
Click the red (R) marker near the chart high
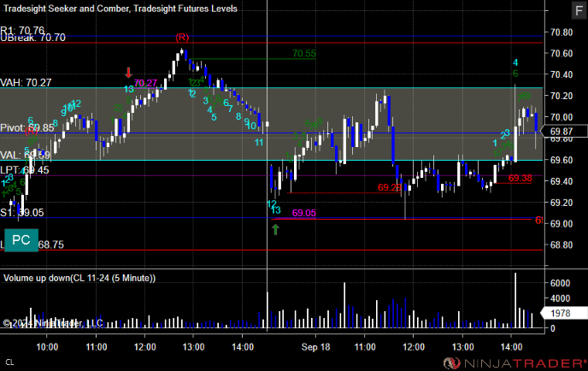[182, 38]
